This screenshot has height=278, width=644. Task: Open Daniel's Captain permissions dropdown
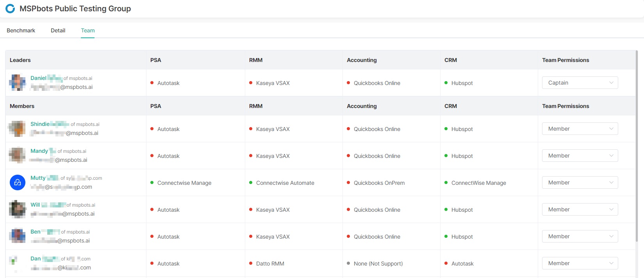pyautogui.click(x=580, y=83)
